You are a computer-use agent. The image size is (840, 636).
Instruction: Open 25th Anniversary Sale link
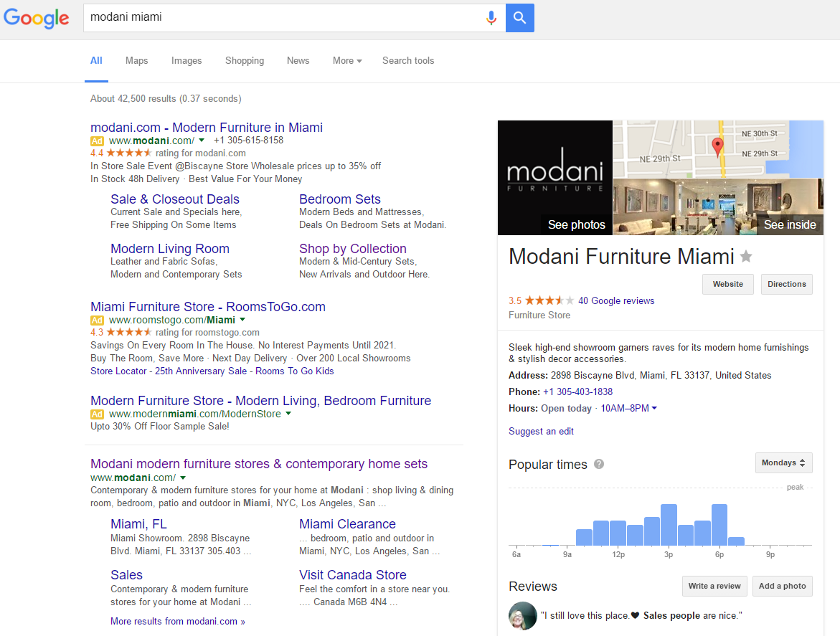pos(201,371)
